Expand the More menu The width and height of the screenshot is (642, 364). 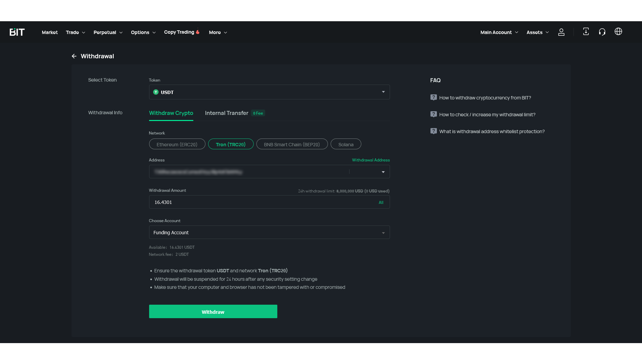(x=218, y=32)
